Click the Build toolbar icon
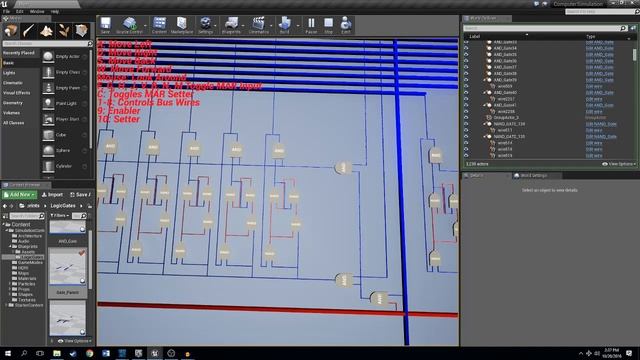The image size is (640, 360). pos(284,25)
